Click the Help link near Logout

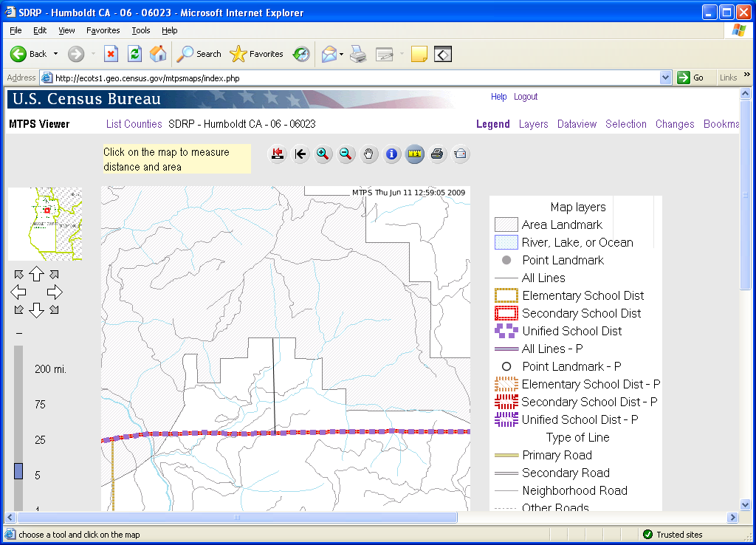[x=498, y=97]
